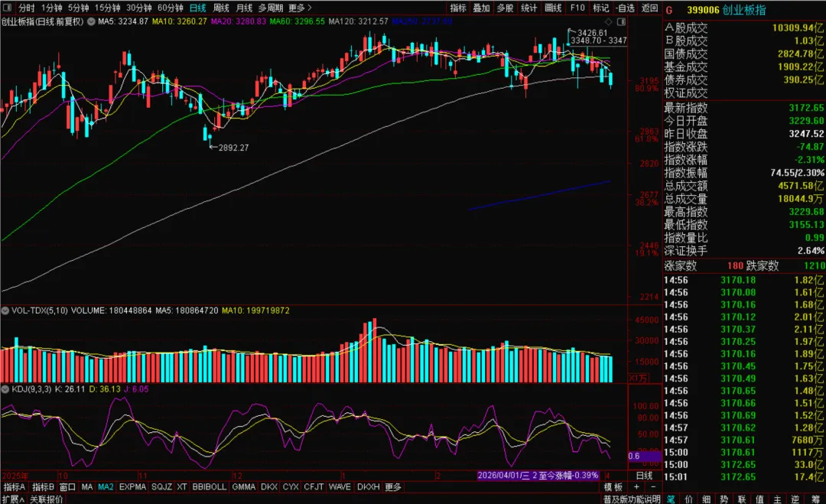
Task: Open the 窗口 window count option
Action: point(68,487)
